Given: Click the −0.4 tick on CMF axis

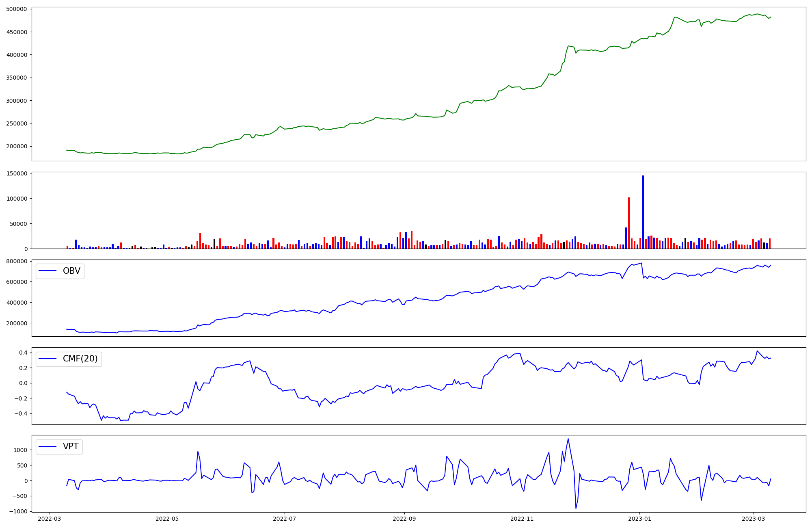Looking at the screenshot, I should (x=20, y=413).
